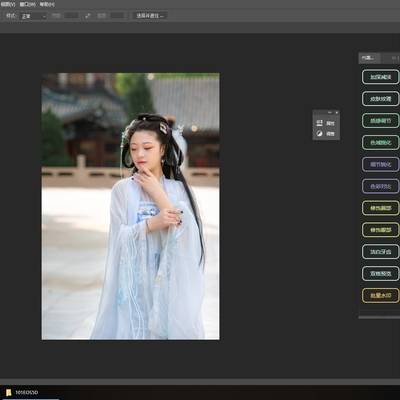
Task: Click the swap width and height arrows icon
Action: (88, 16)
